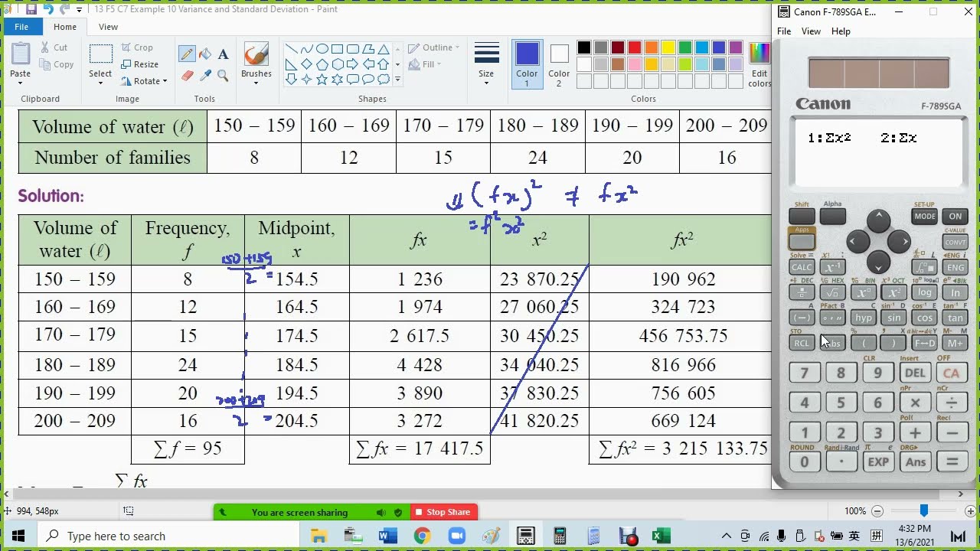Viewport: 980px width, 551px height.
Task: Pick the black color swatch
Action: tap(584, 47)
